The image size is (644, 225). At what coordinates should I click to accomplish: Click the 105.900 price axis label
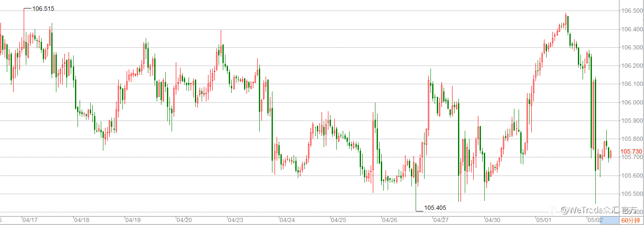[631, 121]
